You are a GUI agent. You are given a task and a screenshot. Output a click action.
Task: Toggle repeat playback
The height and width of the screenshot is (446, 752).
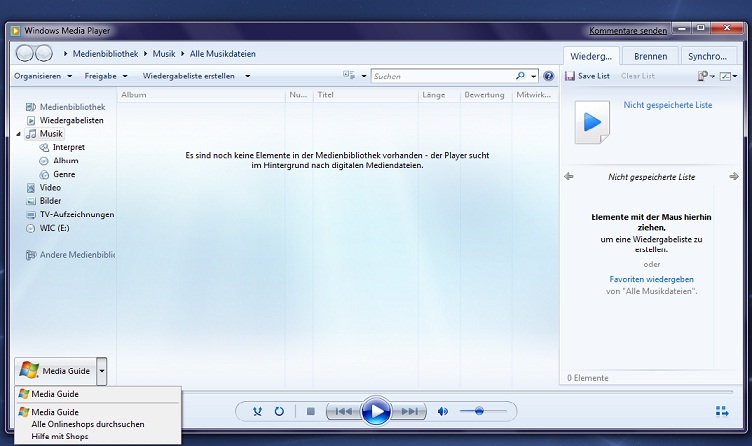(279, 411)
